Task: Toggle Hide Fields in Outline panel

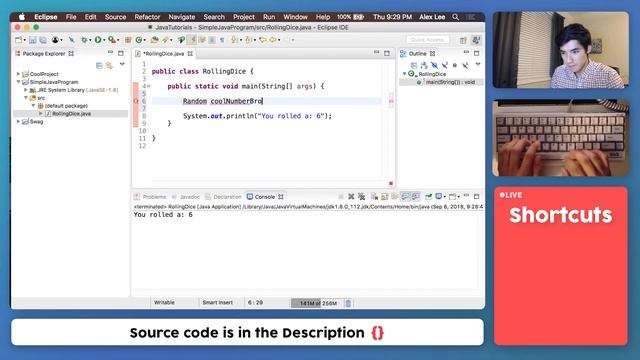Action: (434, 65)
